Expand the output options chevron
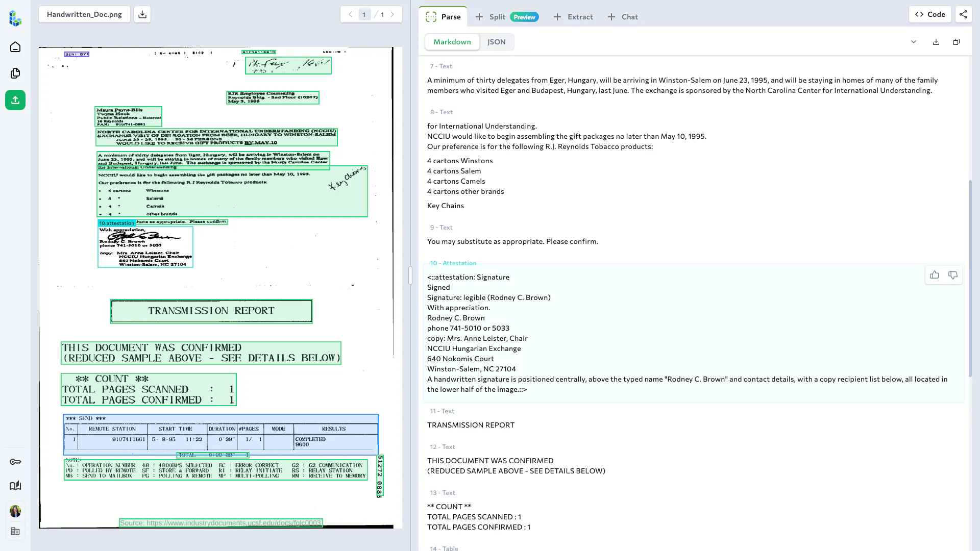980x551 pixels. click(x=914, y=42)
